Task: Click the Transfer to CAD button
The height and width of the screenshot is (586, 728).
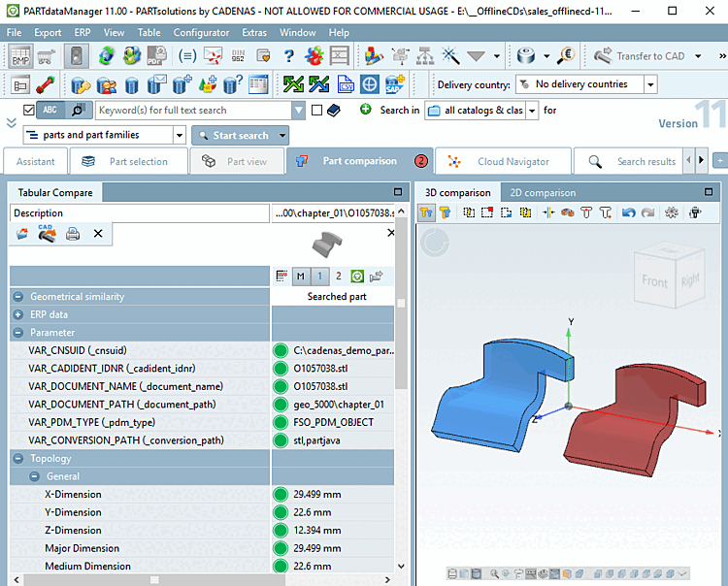Action: pos(641,56)
